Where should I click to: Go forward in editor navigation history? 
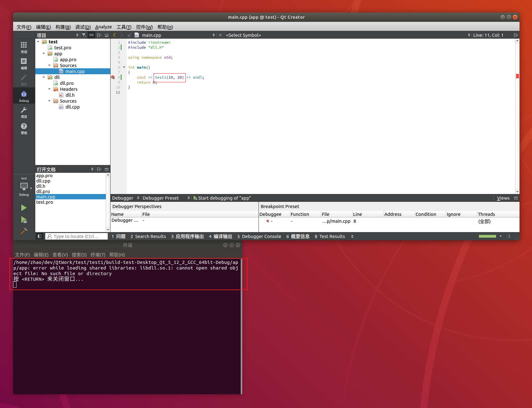(x=122, y=35)
